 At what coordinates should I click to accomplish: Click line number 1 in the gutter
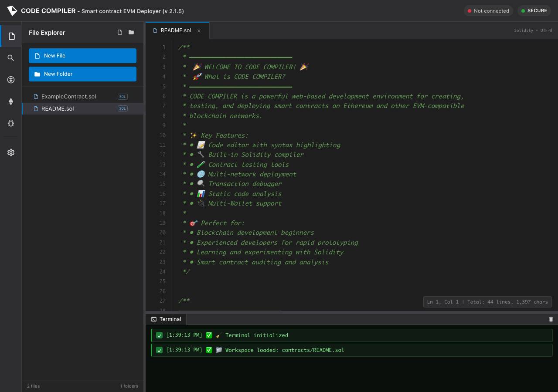pos(164,47)
